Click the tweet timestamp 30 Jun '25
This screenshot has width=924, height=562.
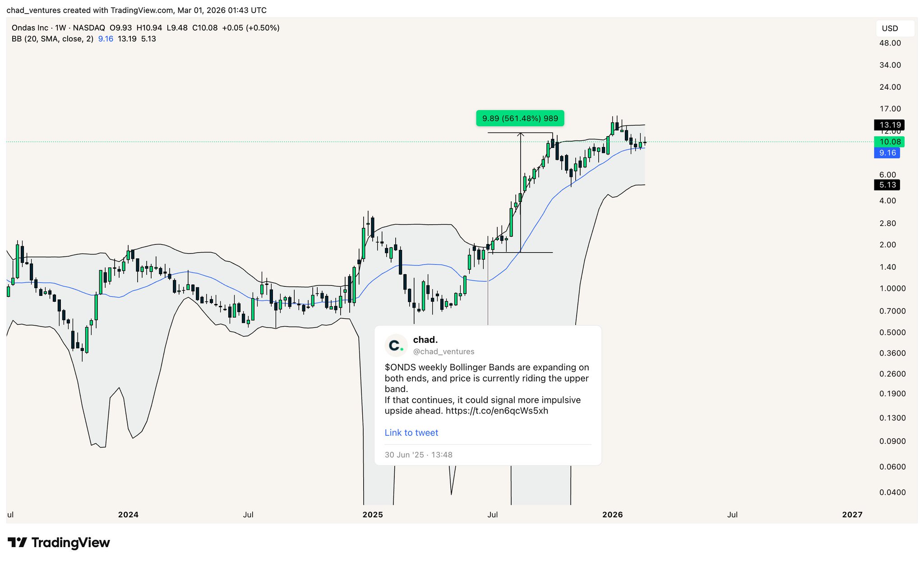(418, 455)
